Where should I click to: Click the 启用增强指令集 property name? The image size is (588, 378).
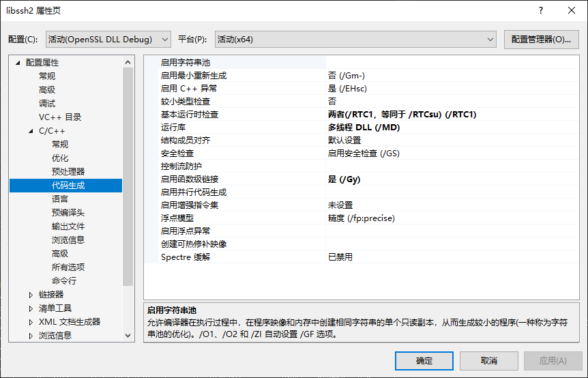coord(190,205)
